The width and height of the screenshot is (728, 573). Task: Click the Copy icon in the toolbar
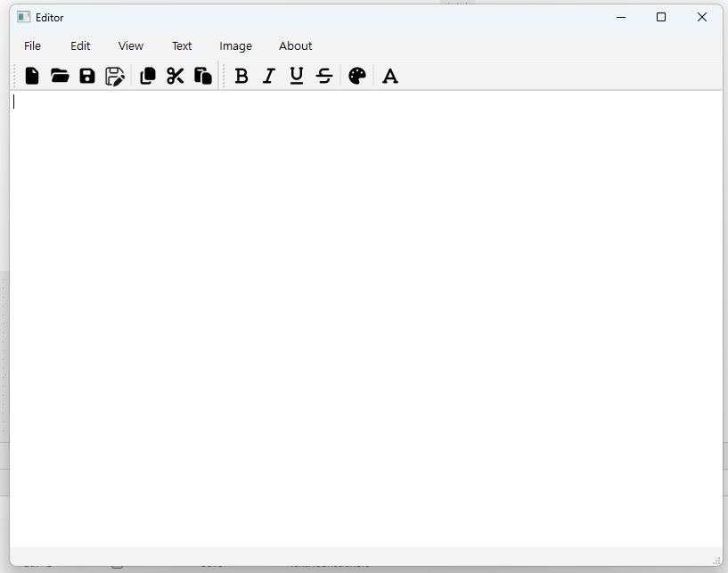coord(148,77)
